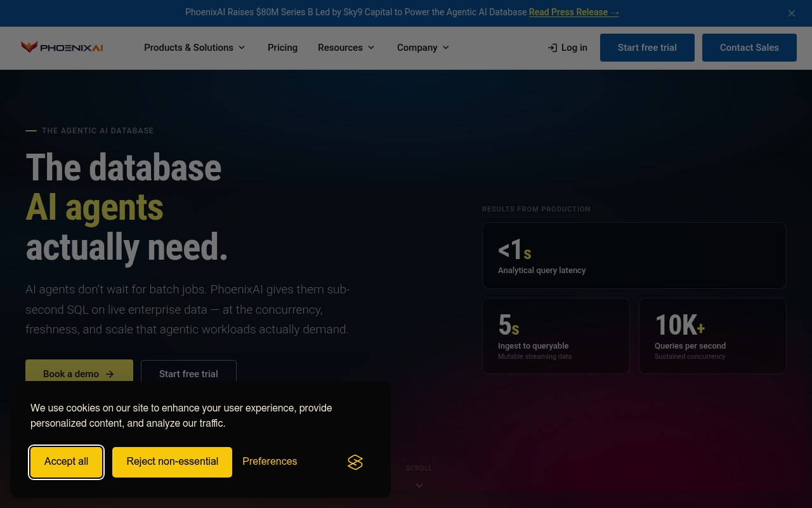Screen dimensions: 812x508
Task: Accept all cookies
Action: pos(67,462)
